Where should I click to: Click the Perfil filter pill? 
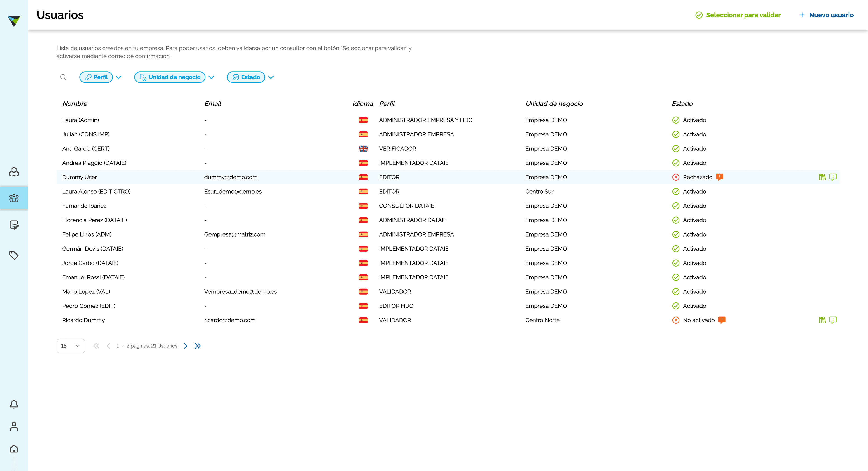pyautogui.click(x=96, y=77)
